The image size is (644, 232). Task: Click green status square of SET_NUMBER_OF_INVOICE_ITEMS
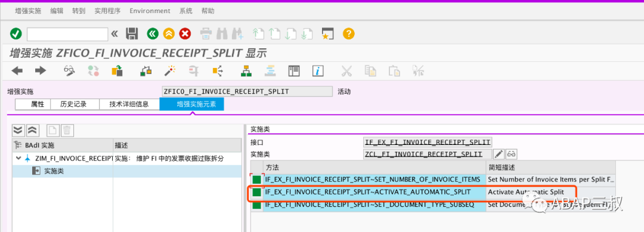[256, 180]
